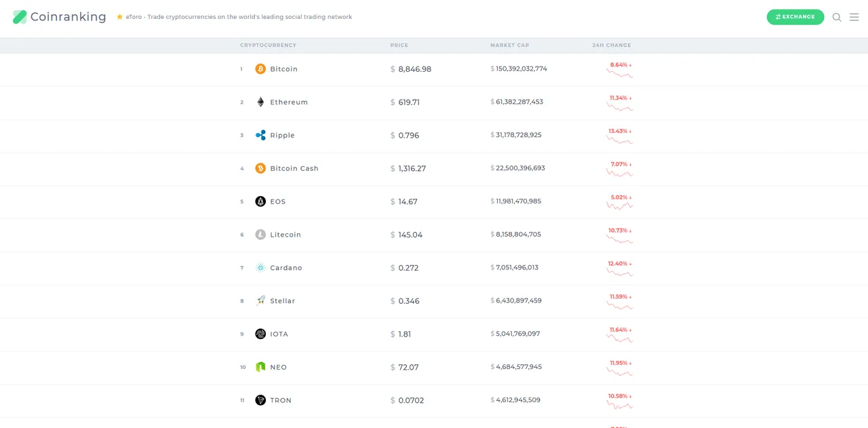The width and height of the screenshot is (868, 428).
Task: Click the Litecoin coin icon
Action: coord(260,235)
